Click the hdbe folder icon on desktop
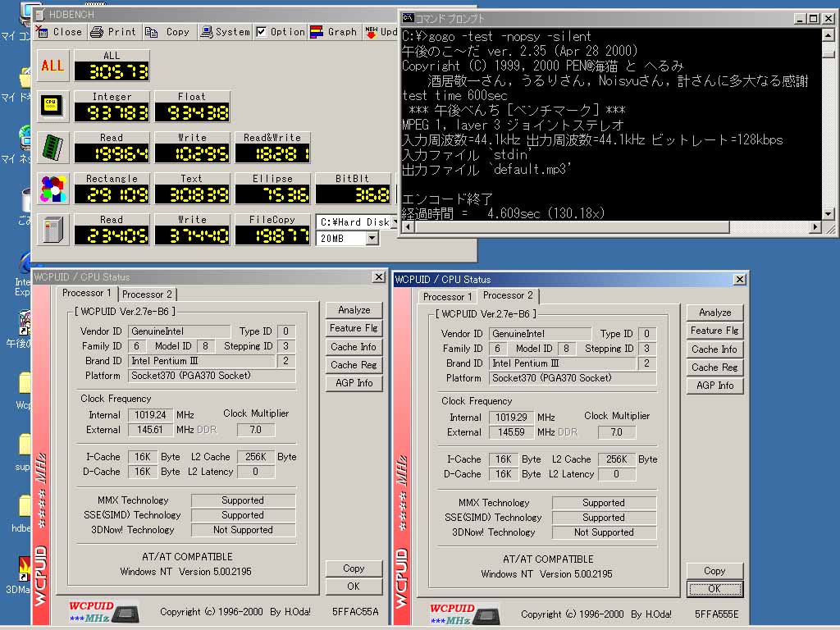The width and height of the screenshot is (840, 630). [25, 506]
